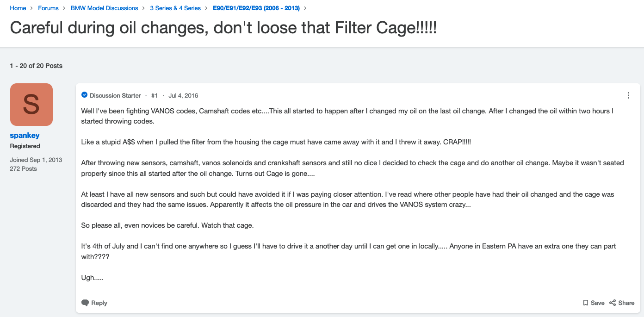Open the three-dot post options menu

[628, 95]
